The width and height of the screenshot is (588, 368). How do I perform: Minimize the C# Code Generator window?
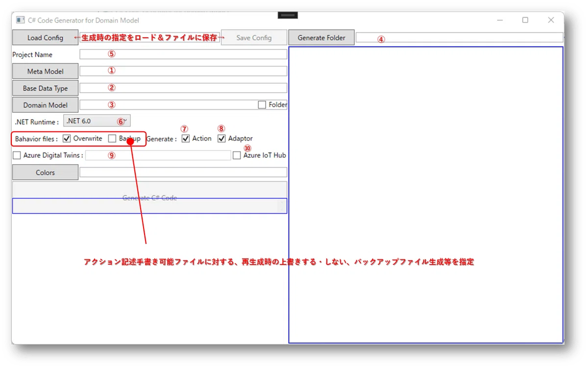pyautogui.click(x=500, y=20)
